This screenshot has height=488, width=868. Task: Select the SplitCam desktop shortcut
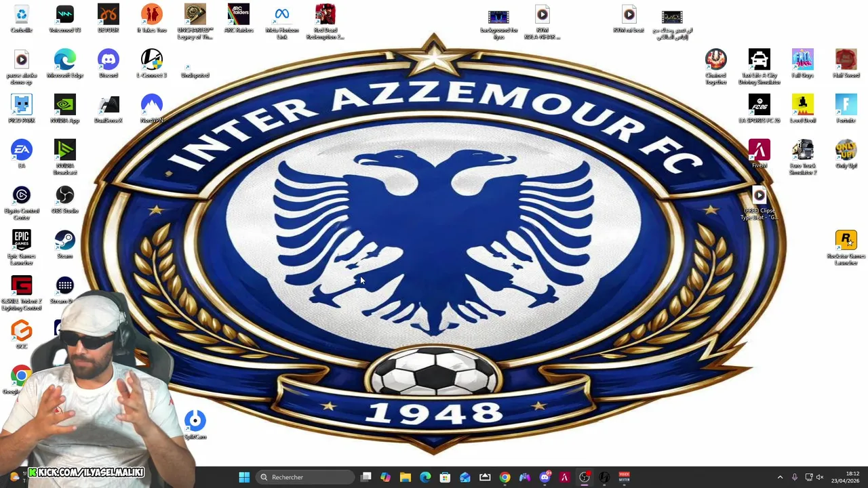click(x=195, y=425)
